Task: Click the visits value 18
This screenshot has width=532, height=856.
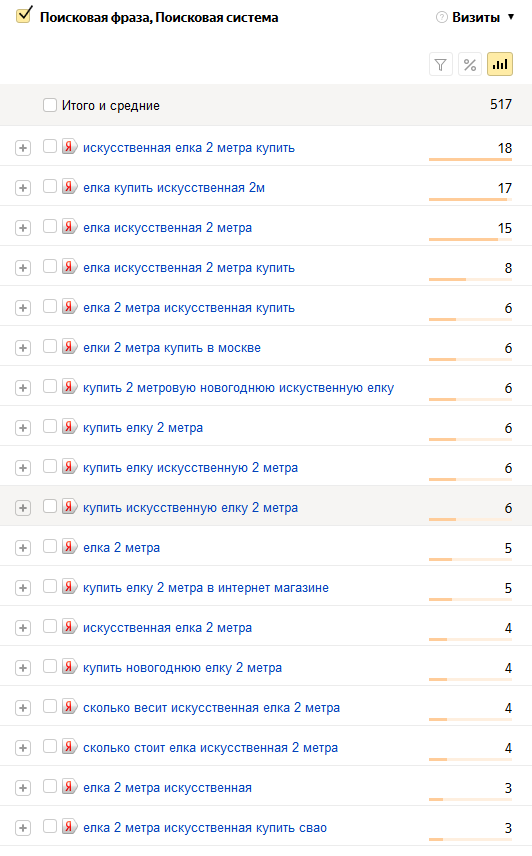Action: (505, 148)
